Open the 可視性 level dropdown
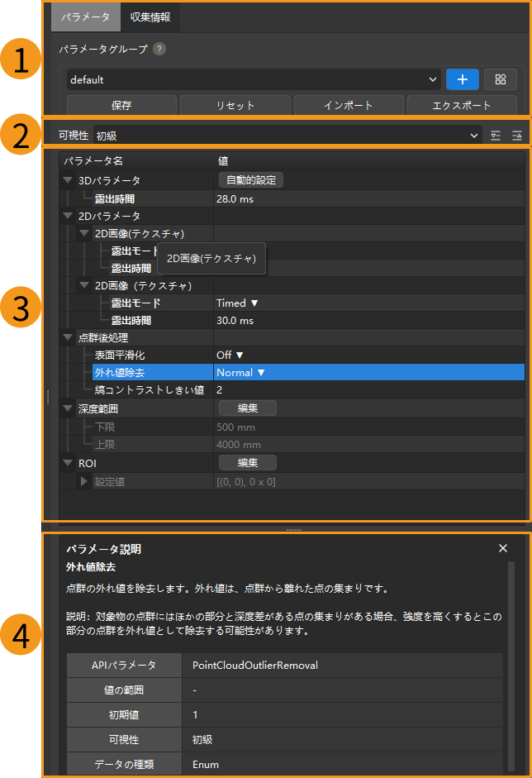This screenshot has height=778, width=532. pos(287,136)
